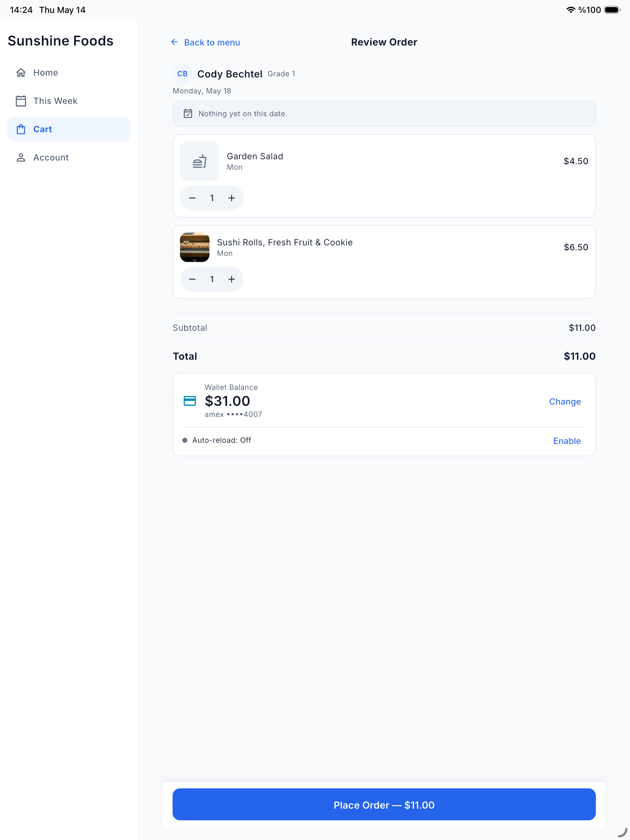Increase Garden Salad quantity

click(x=231, y=198)
